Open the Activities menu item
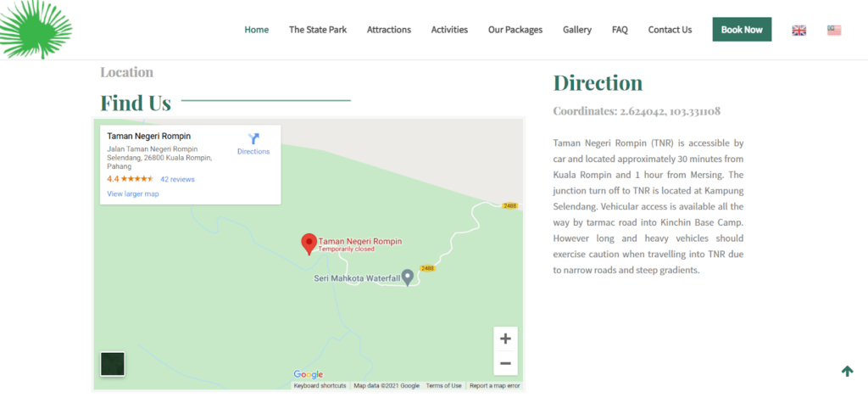This screenshot has width=868, height=420. [449, 30]
